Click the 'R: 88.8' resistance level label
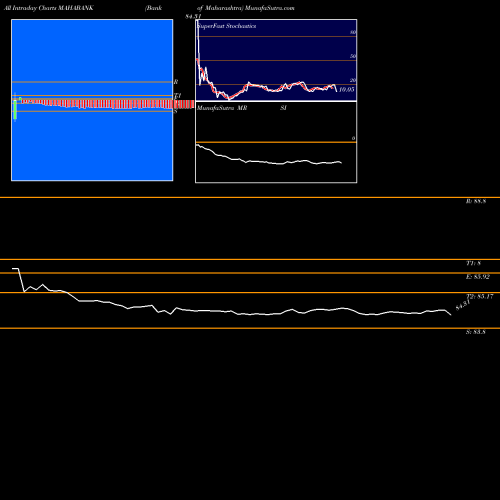 476,201
